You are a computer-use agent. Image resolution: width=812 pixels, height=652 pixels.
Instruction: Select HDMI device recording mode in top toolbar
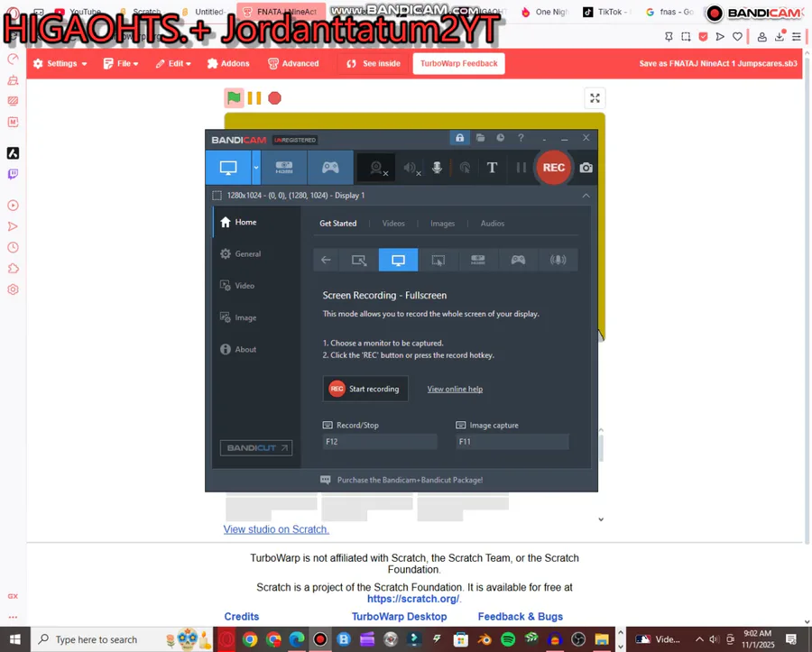(284, 168)
